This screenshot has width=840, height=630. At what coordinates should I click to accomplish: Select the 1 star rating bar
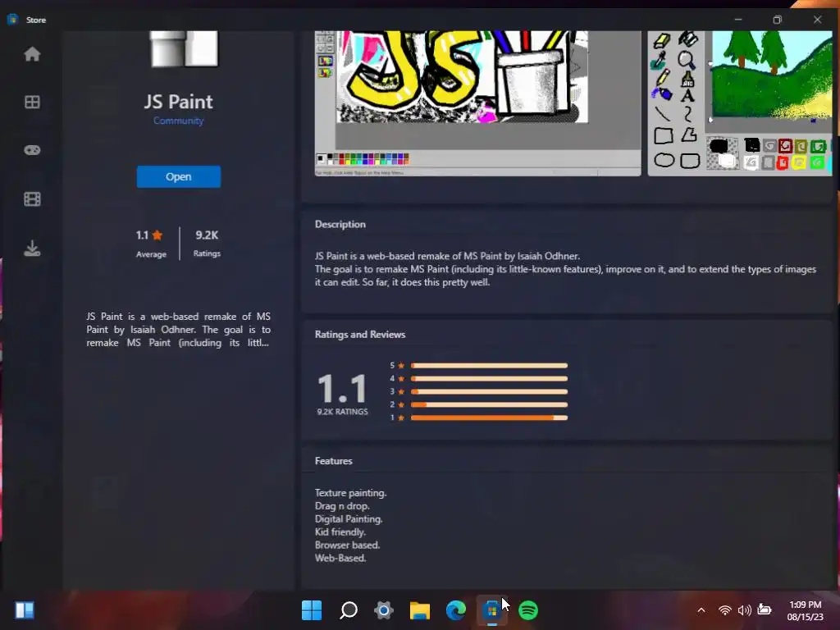(x=489, y=418)
